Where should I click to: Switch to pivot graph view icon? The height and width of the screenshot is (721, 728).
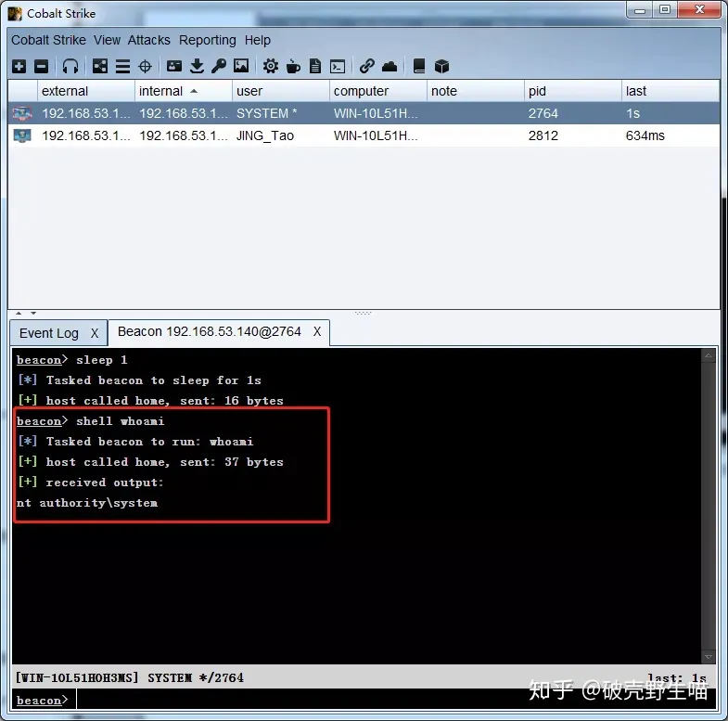(x=100, y=67)
